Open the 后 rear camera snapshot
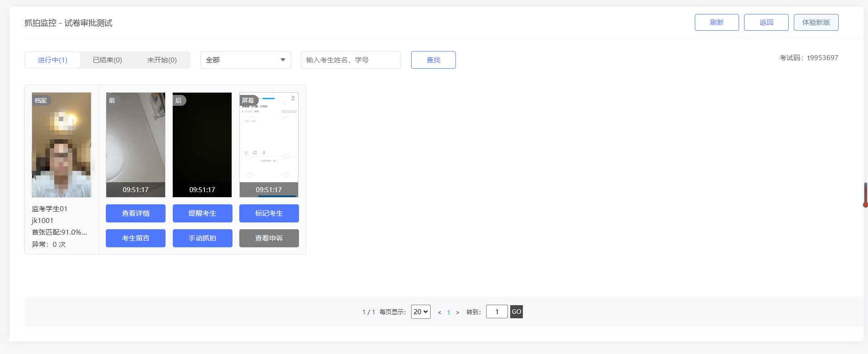 coord(202,145)
